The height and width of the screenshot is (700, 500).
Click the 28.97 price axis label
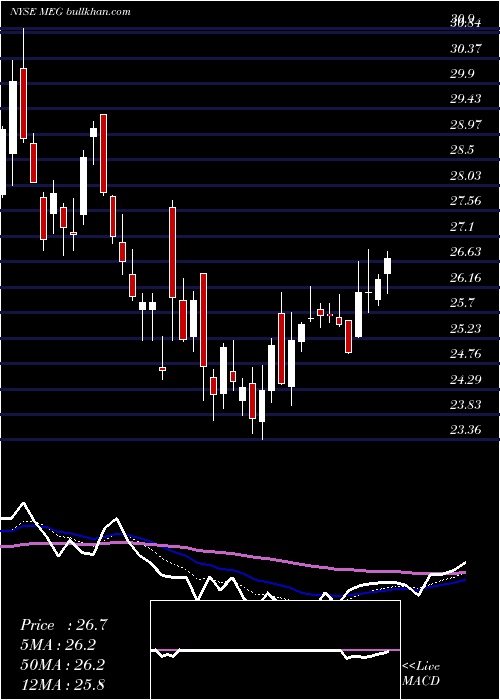tap(466, 125)
